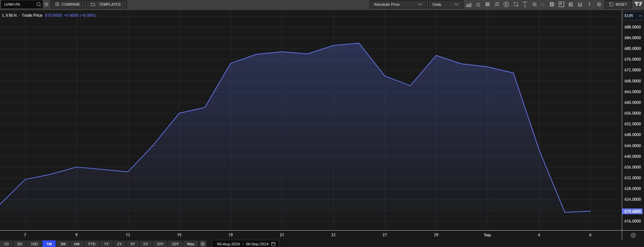Open the three-dot more options menu

pyautogui.click(x=589, y=4)
